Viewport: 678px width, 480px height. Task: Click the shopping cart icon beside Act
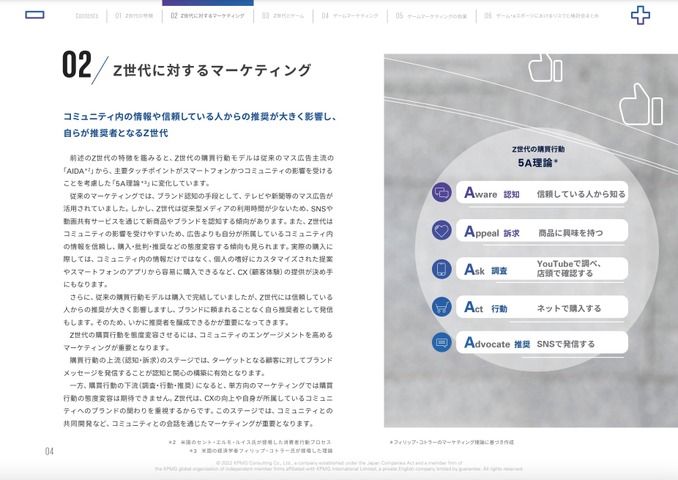point(442,307)
